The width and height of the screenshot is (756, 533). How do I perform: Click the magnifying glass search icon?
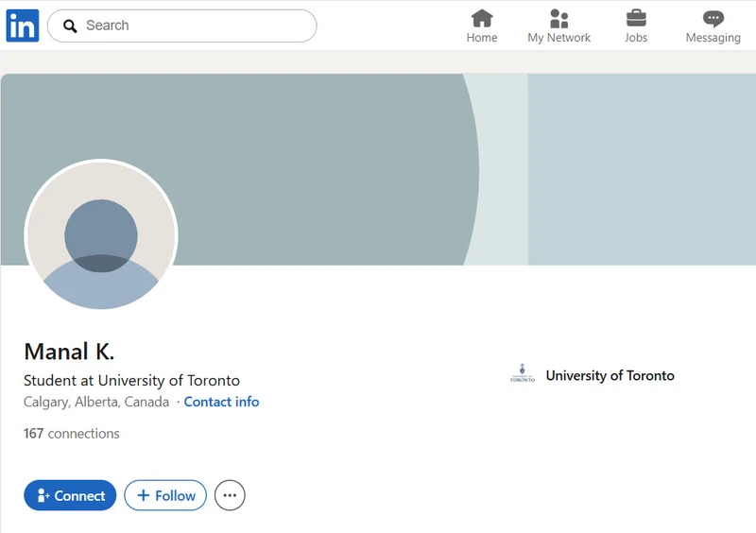pyautogui.click(x=70, y=26)
